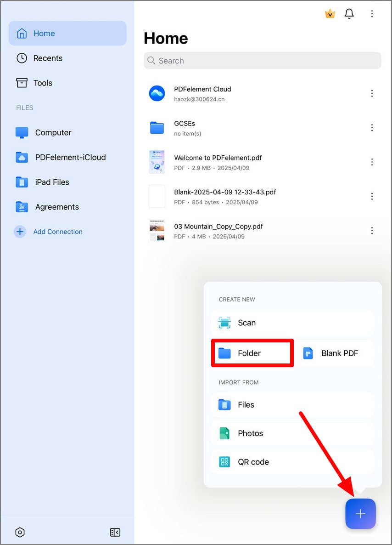Screen dimensions: 392x545
Task: Choose Scan under Create New
Action: (x=292, y=323)
